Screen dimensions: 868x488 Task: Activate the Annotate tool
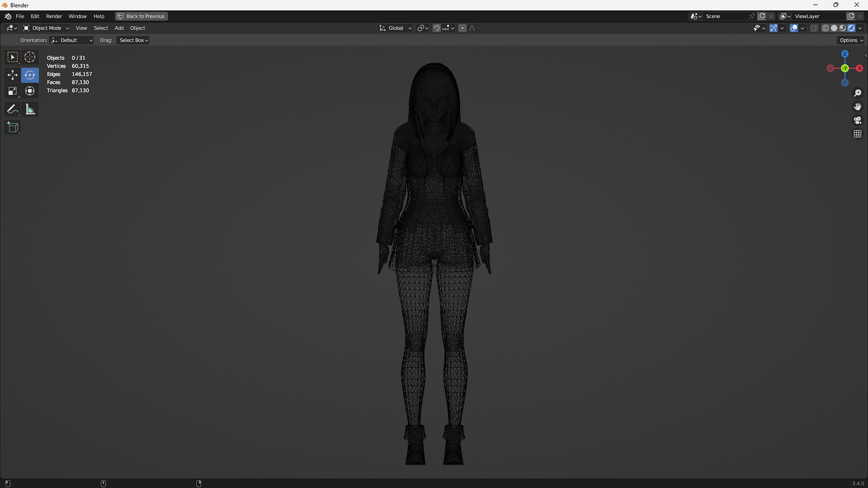[x=12, y=109]
